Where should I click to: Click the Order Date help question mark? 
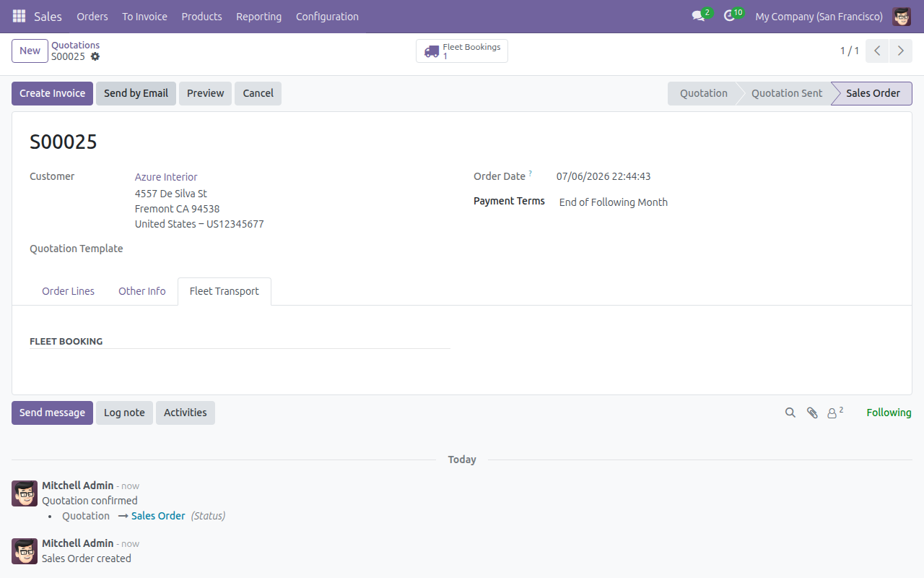(x=531, y=173)
